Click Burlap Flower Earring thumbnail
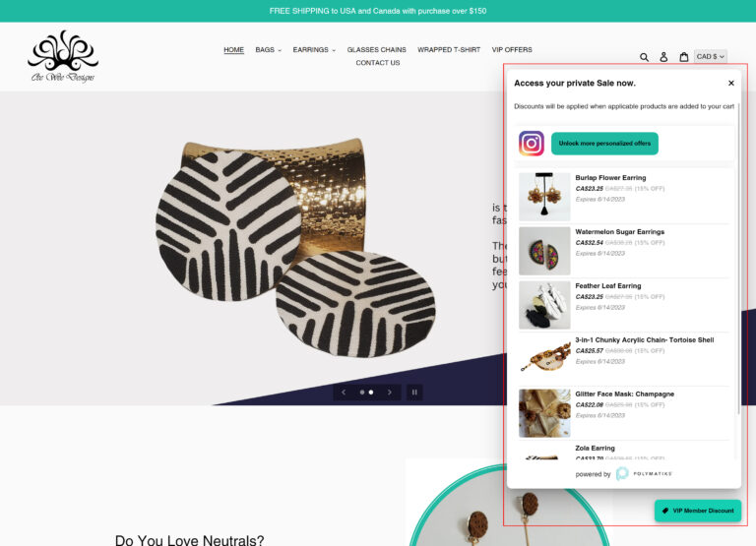 click(x=544, y=197)
